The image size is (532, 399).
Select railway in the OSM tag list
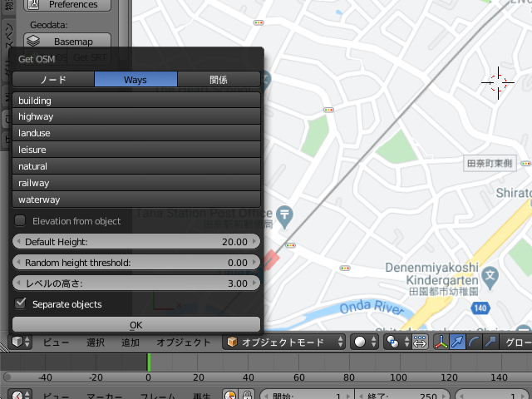click(x=136, y=183)
